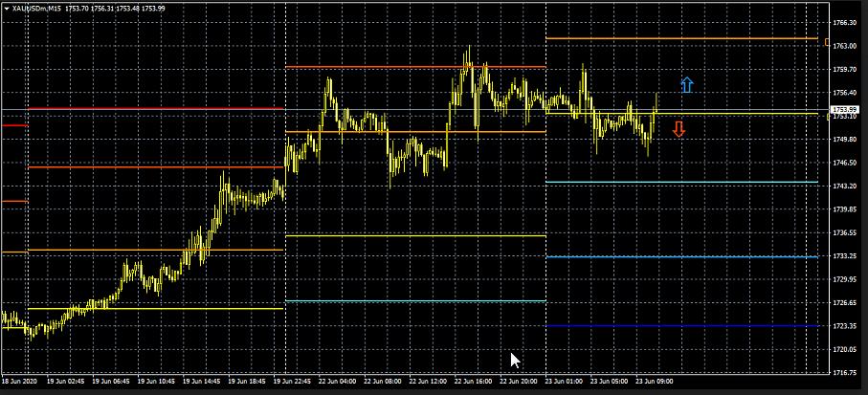Click the 19 Jun 18:45 time label

247,382
